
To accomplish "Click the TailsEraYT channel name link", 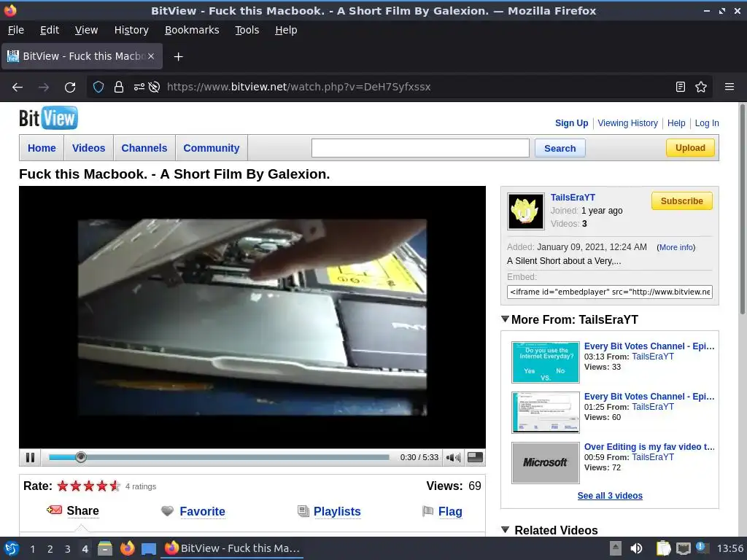I will pos(573,197).
